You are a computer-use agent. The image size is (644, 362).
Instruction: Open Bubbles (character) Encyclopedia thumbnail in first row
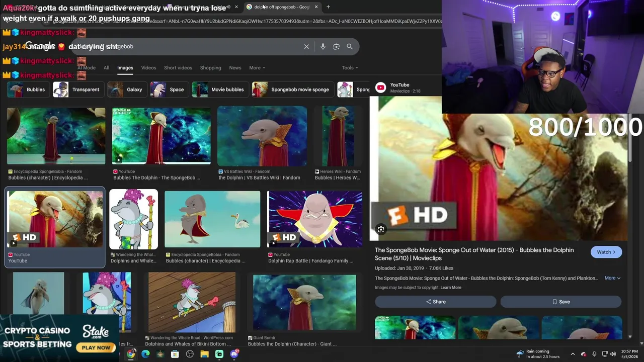[56, 136]
